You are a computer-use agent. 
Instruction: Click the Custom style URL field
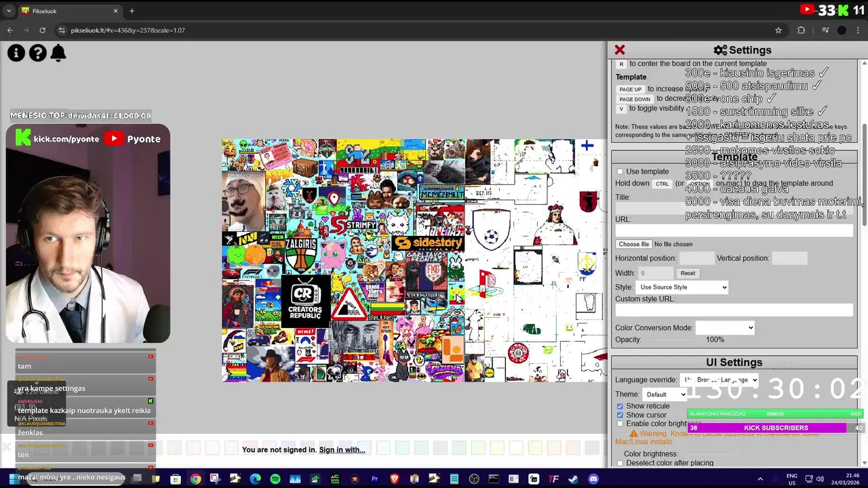coord(734,310)
